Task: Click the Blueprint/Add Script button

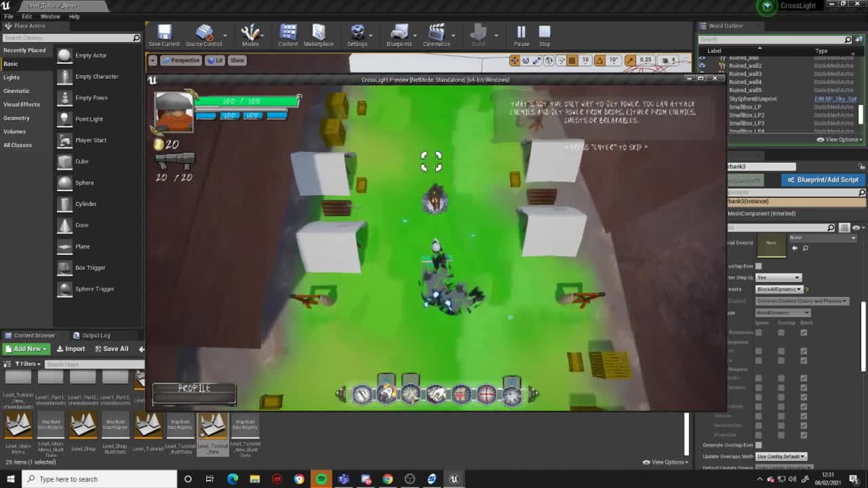Action: [x=823, y=180]
